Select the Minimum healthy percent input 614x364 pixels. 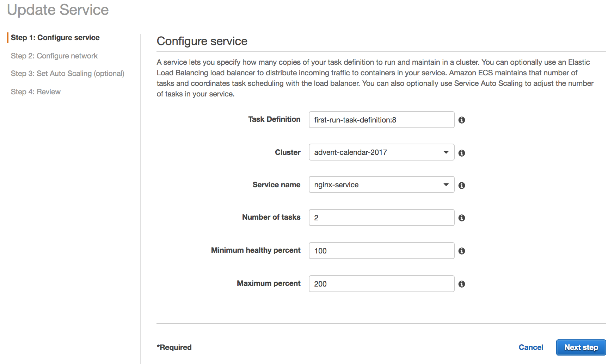[x=381, y=251]
